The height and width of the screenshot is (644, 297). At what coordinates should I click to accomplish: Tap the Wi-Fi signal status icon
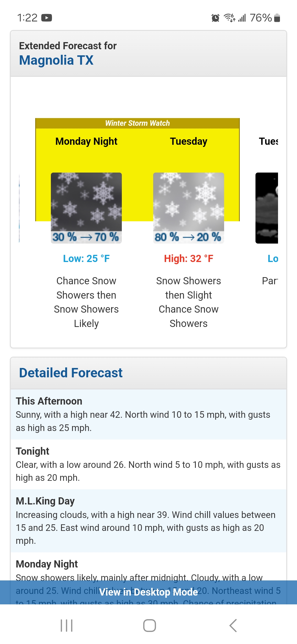tap(229, 18)
